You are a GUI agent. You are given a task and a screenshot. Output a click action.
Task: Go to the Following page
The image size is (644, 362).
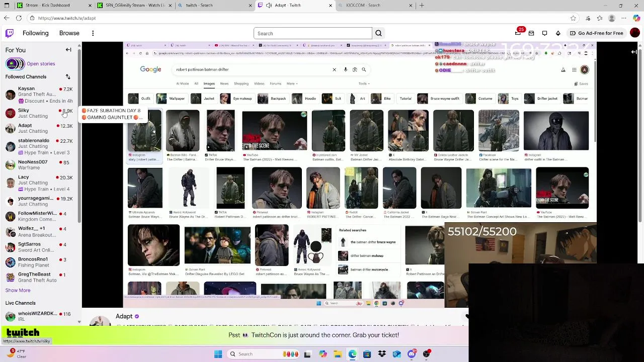pos(35,33)
